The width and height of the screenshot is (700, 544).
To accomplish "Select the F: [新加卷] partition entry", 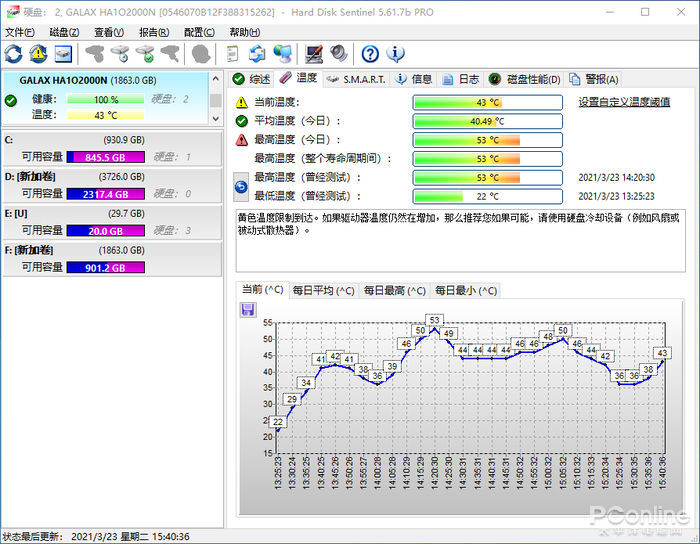I will pyautogui.click(x=112, y=259).
